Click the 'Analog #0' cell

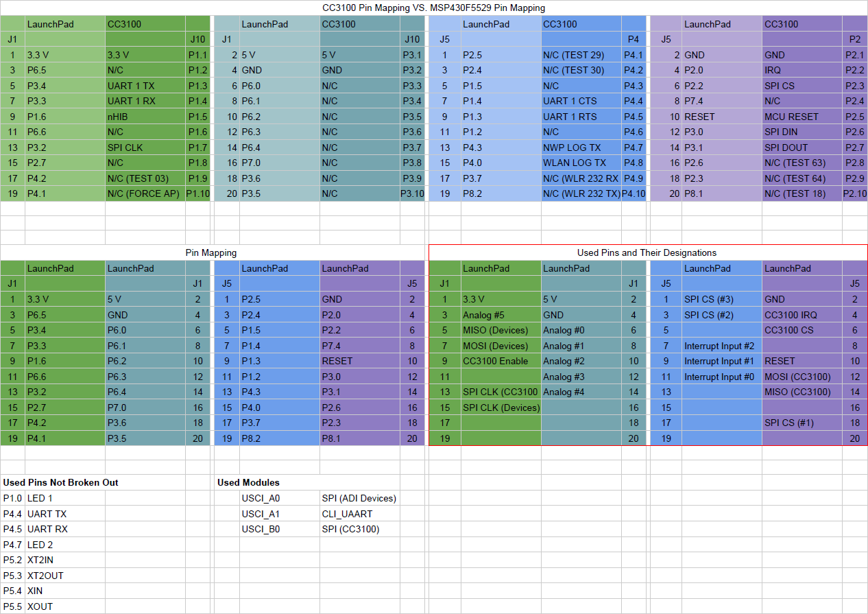point(581,330)
